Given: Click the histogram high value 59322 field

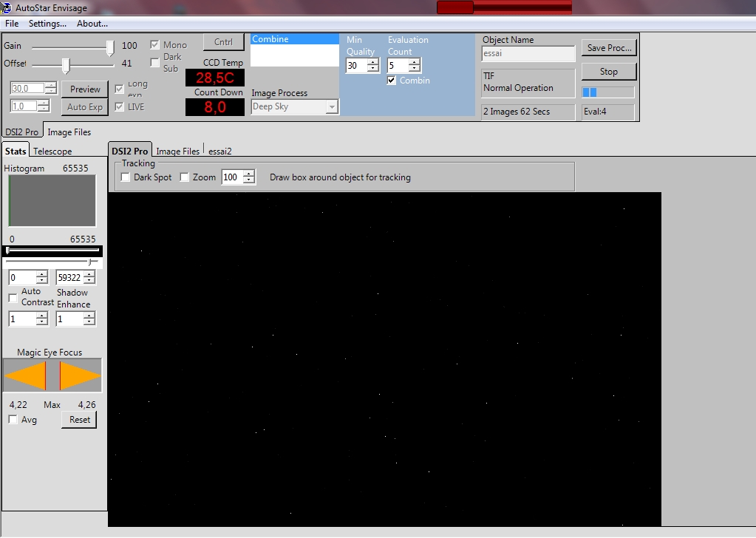Looking at the screenshot, I should tap(70, 278).
